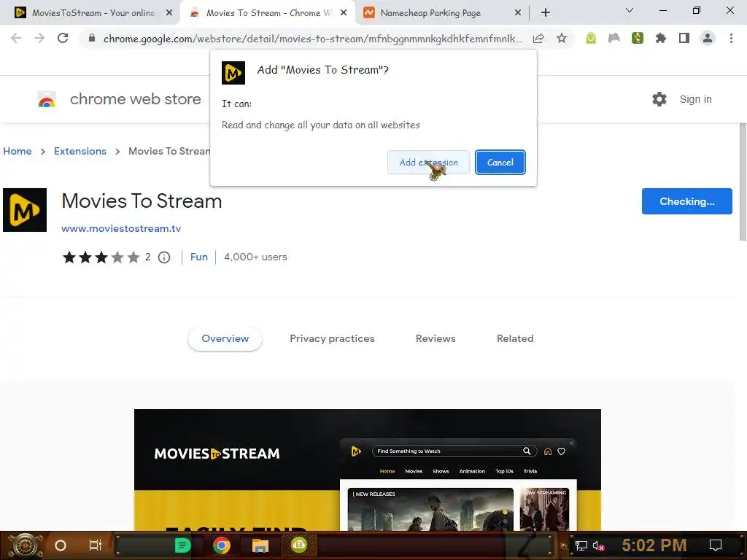Open the green character extension icon
This screenshot has width=747, height=560.
(x=638, y=38)
